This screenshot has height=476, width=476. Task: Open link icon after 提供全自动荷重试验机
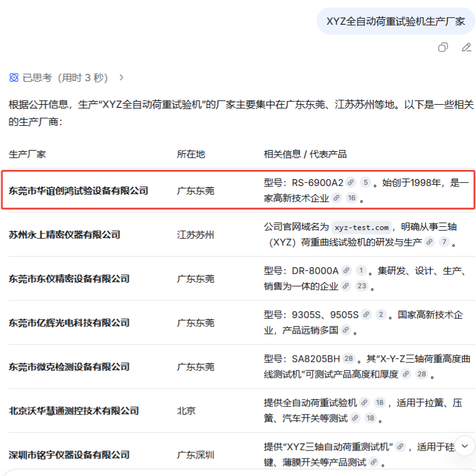pyautogui.click(x=364, y=402)
